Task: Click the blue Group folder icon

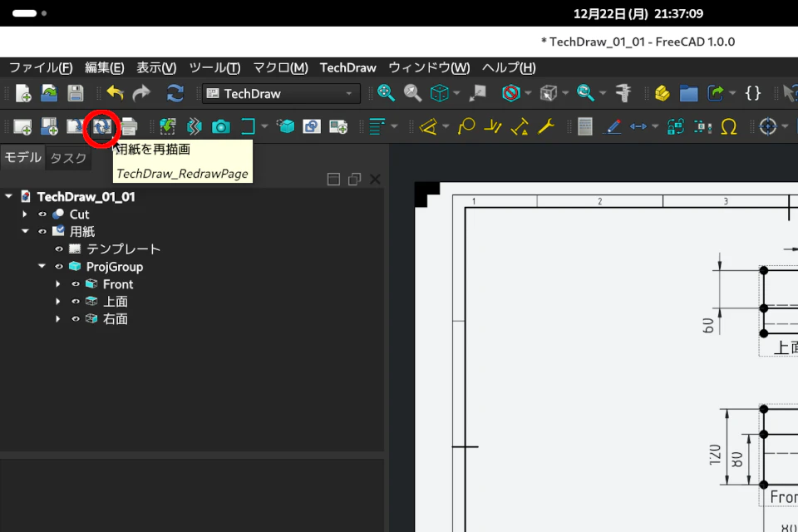Action: click(688, 93)
